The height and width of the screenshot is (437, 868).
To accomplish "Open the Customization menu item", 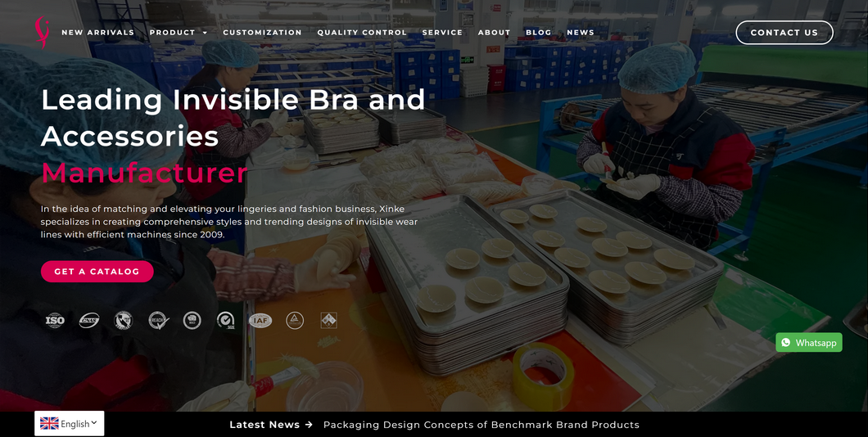I will [262, 33].
